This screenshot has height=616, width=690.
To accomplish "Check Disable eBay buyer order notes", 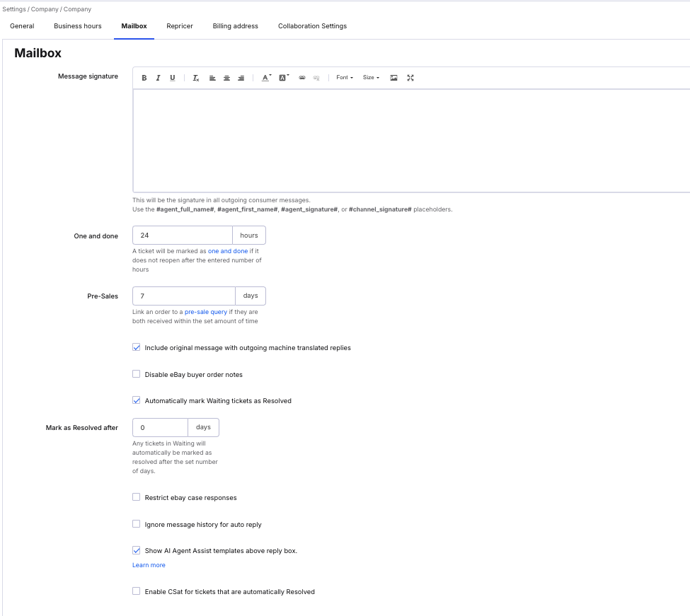I will coord(137,374).
